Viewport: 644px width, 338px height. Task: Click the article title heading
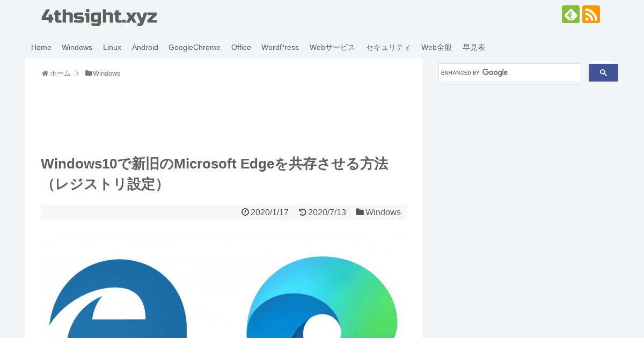click(215, 174)
